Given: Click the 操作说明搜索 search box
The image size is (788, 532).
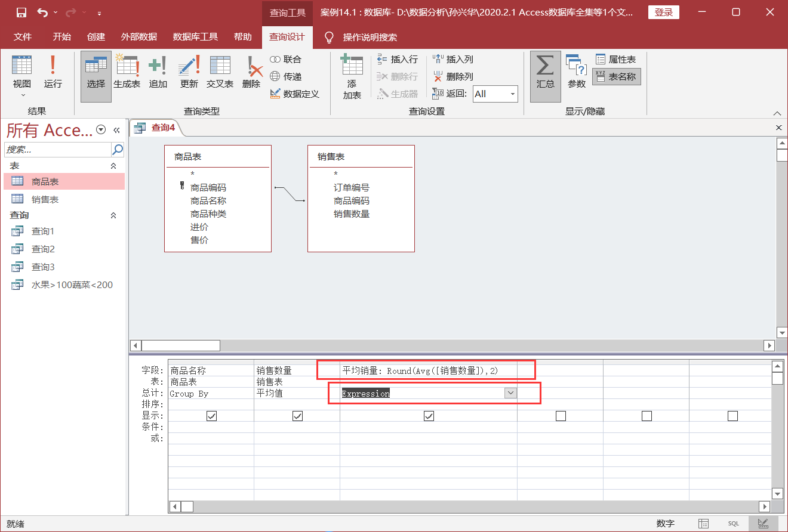Looking at the screenshot, I should click(370, 37).
